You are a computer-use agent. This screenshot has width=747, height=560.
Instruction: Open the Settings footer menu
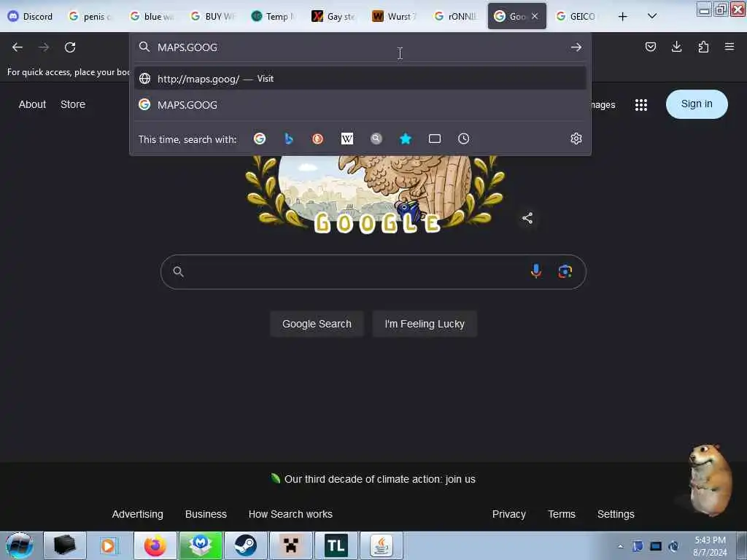coord(616,514)
